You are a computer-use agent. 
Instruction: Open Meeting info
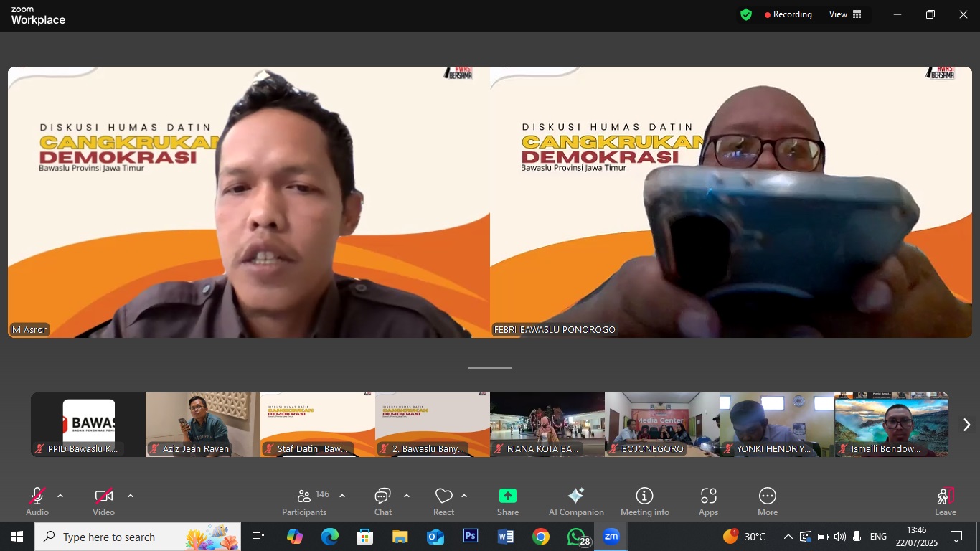[x=644, y=501]
